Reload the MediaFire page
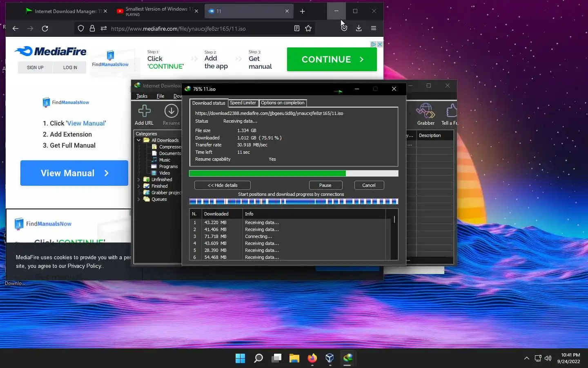The width and height of the screenshot is (588, 368). coord(45,28)
